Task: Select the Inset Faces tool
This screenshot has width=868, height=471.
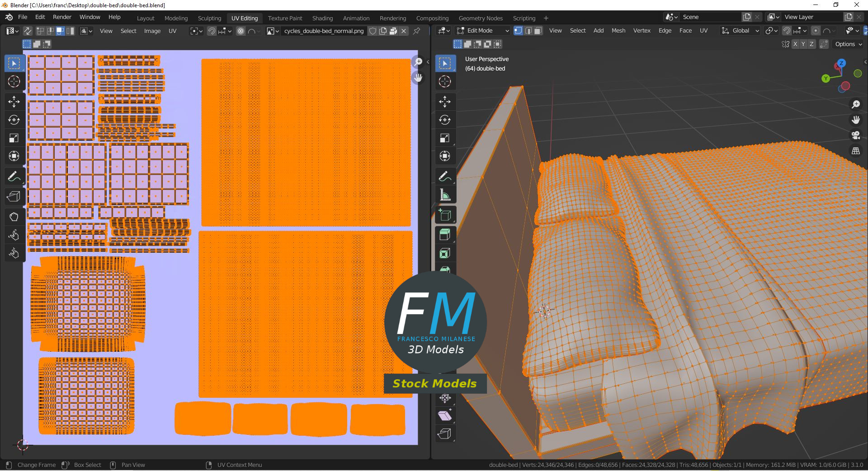Action: 445,253
